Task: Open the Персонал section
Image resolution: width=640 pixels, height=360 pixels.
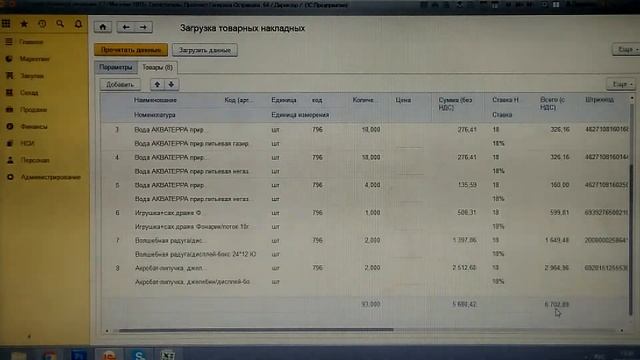Action: (35, 160)
